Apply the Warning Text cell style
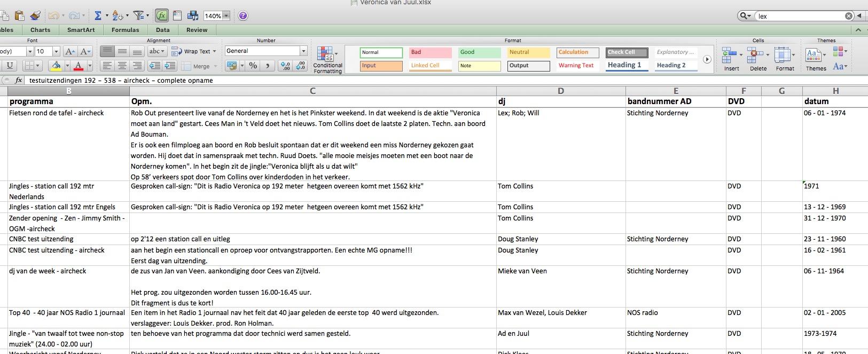Viewport: 868px width, 354px height. 576,66
